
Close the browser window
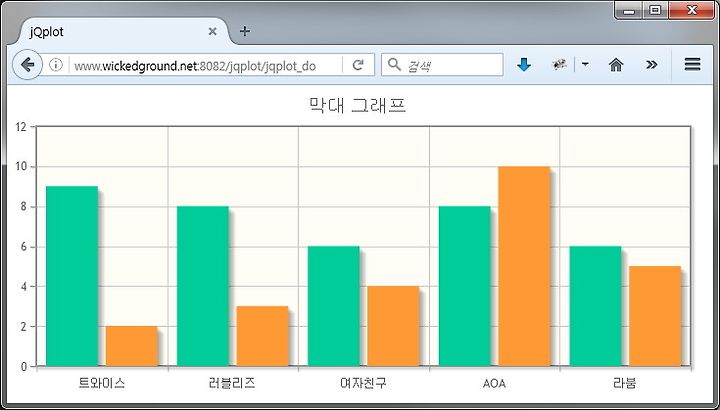pyautogui.click(x=692, y=11)
